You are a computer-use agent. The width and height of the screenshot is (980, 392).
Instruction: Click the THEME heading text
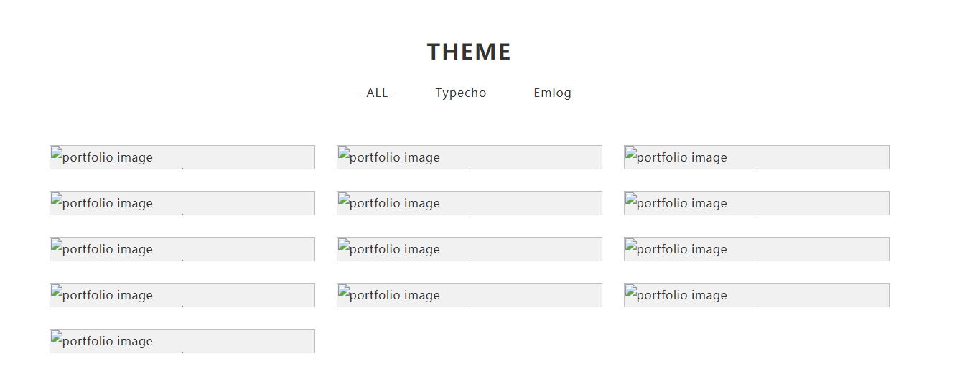[469, 52]
